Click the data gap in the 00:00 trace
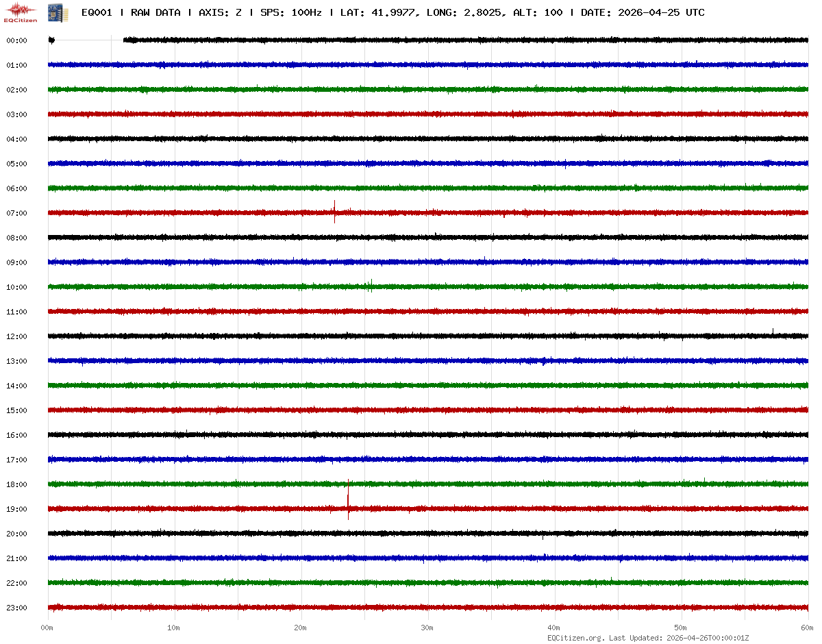The height and width of the screenshot is (644, 822). 89,40
